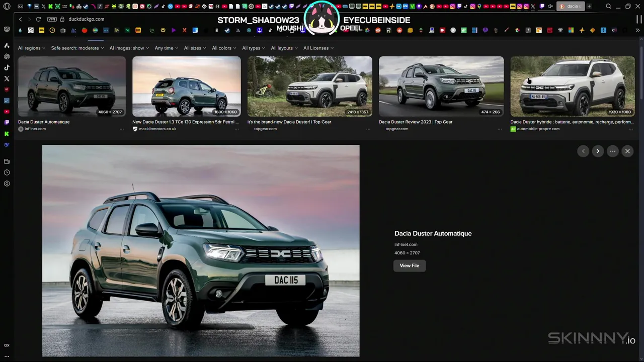Click the large Dacia Duster preview image
This screenshot has height=362, width=644.
(x=201, y=251)
